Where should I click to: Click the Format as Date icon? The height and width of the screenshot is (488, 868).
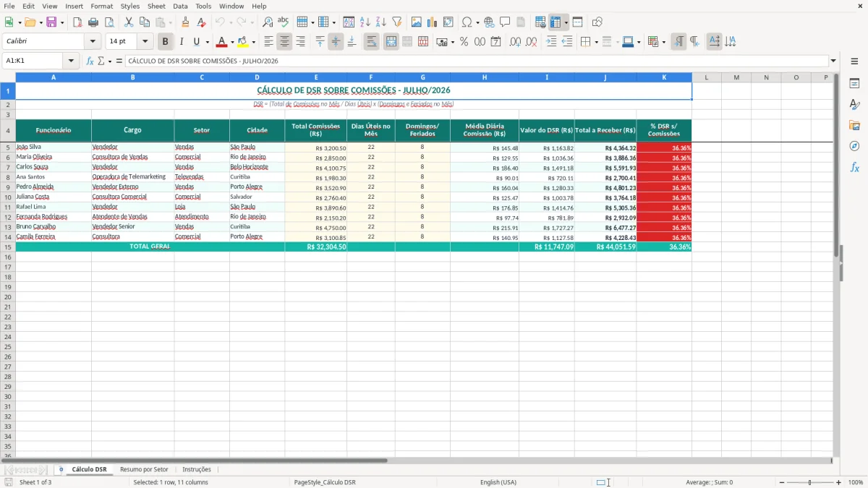tap(496, 42)
